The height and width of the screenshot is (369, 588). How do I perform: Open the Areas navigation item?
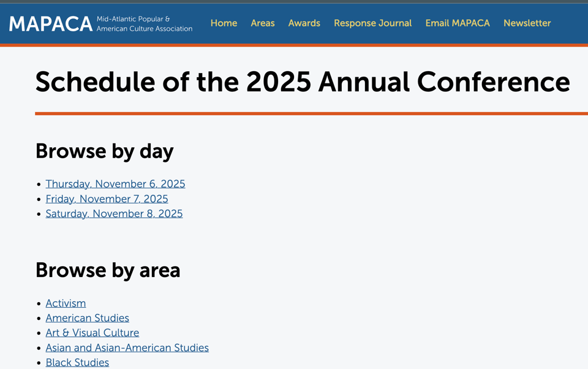tap(263, 23)
